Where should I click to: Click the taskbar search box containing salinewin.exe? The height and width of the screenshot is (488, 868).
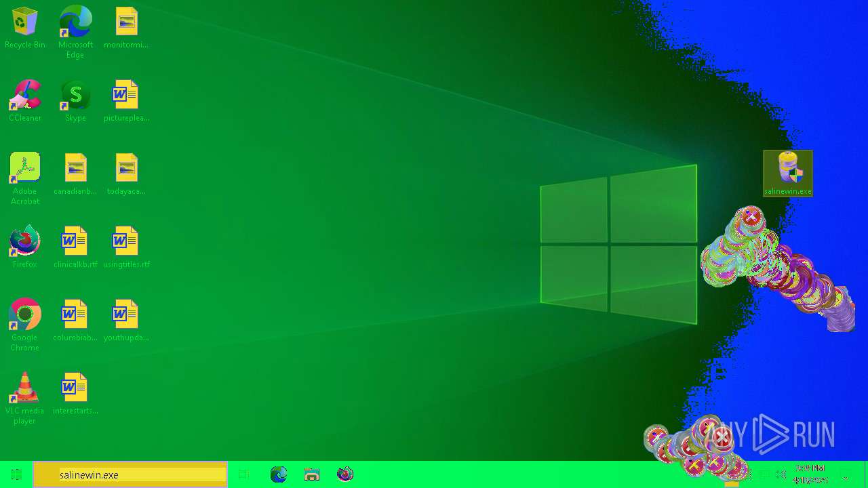pos(130,474)
